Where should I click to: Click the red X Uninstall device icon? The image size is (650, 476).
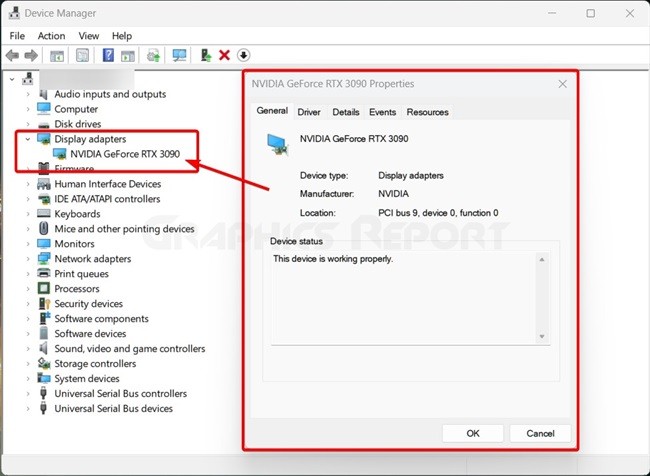(224, 55)
